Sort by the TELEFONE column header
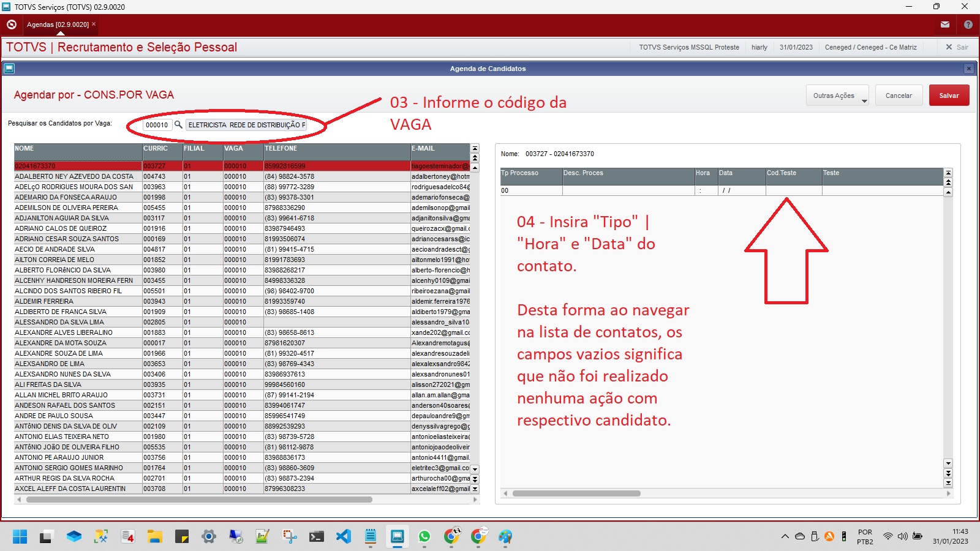980x551 pixels. coord(336,149)
